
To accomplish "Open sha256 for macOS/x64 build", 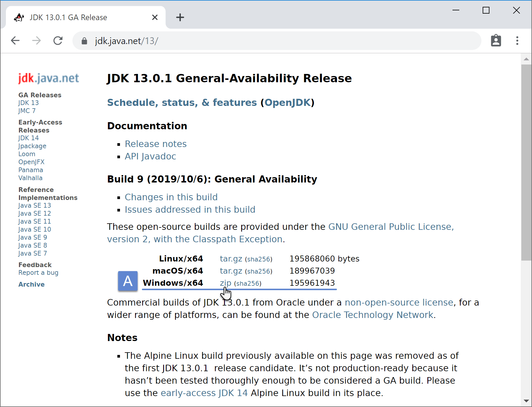I will pos(259,272).
